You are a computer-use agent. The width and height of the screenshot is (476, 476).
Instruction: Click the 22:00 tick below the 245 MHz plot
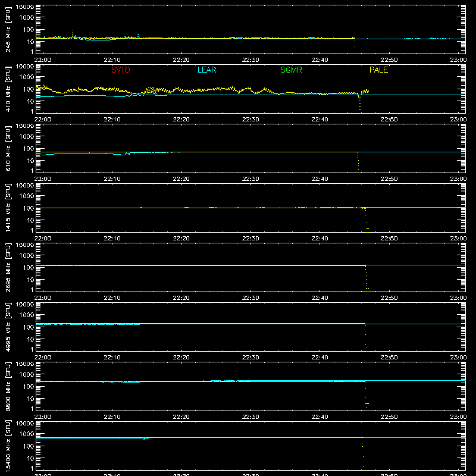[43, 60]
